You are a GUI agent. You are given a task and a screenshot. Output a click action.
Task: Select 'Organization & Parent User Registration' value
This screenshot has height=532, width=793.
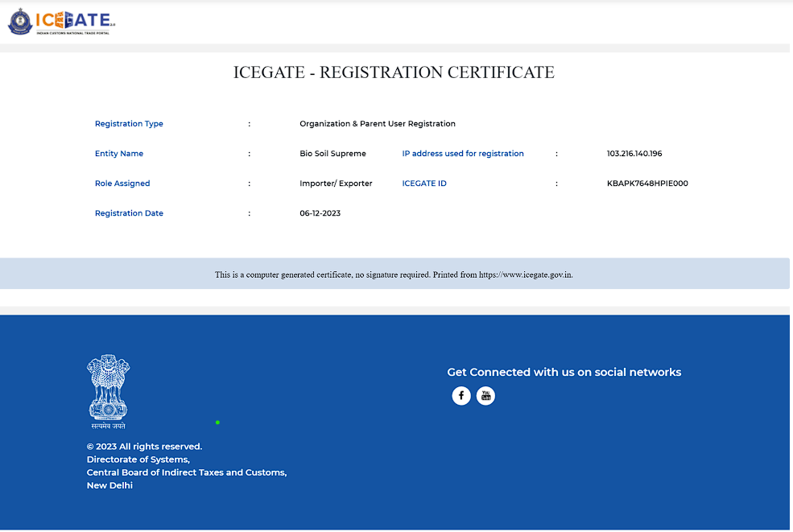click(378, 123)
